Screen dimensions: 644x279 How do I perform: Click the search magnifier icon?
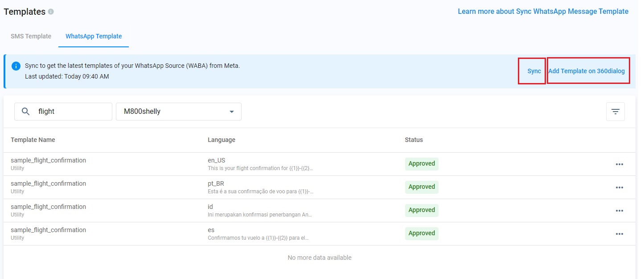click(26, 112)
